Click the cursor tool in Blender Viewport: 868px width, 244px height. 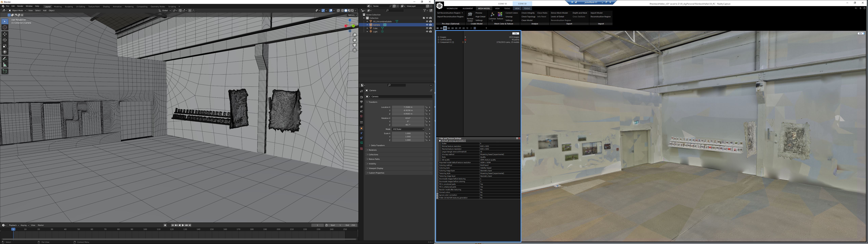(x=5, y=27)
